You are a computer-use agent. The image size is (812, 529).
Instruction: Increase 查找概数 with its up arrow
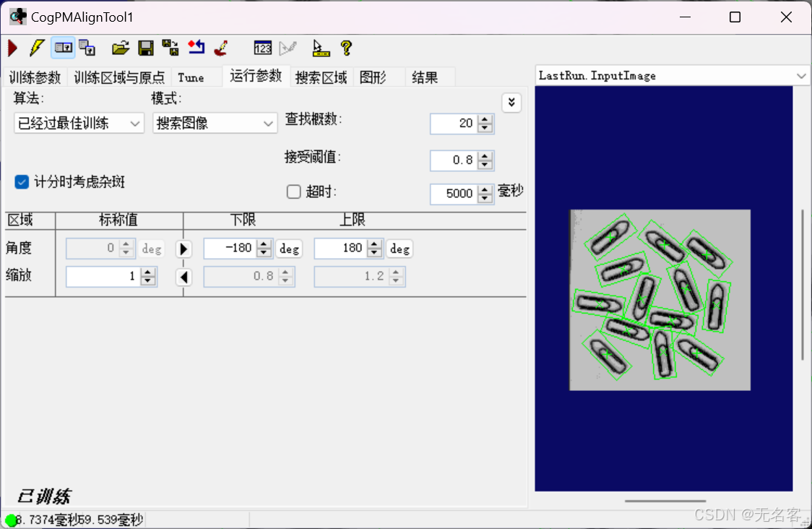click(x=485, y=119)
